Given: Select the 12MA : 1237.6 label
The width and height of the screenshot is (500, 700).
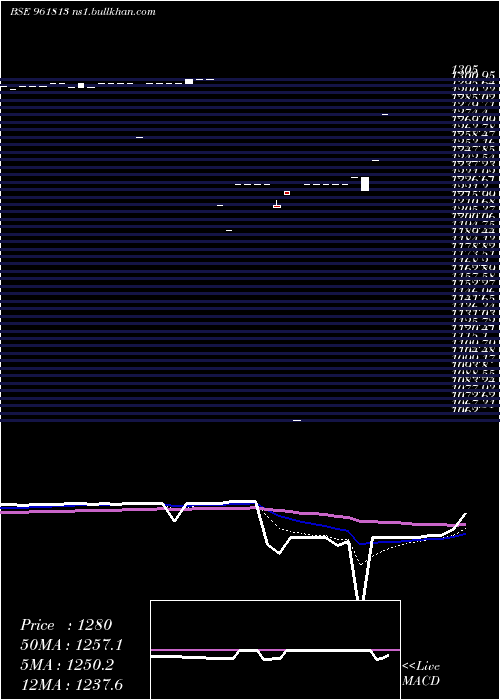Looking at the screenshot, I should (x=71, y=685).
